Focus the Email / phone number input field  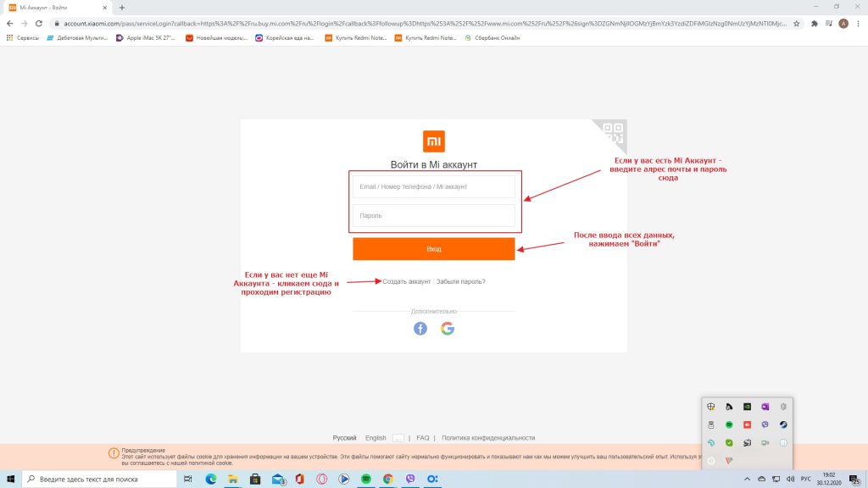[x=433, y=186]
